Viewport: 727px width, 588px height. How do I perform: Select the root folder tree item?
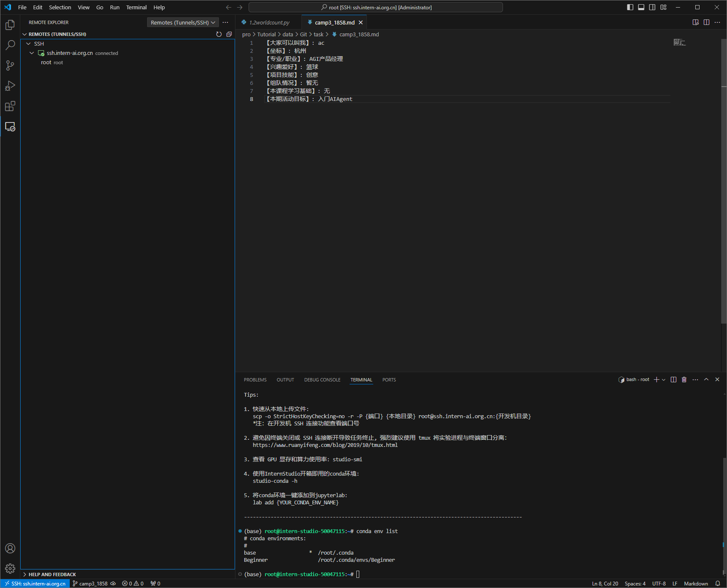click(x=128, y=63)
